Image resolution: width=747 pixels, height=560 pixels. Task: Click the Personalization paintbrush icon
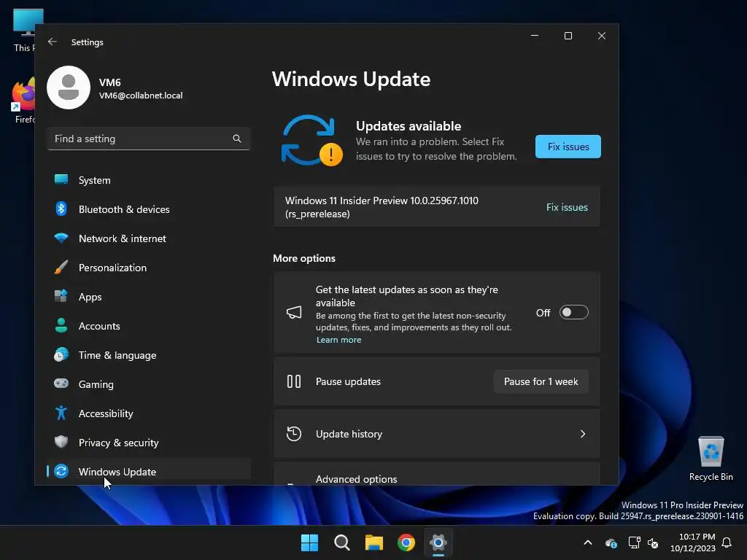61,267
